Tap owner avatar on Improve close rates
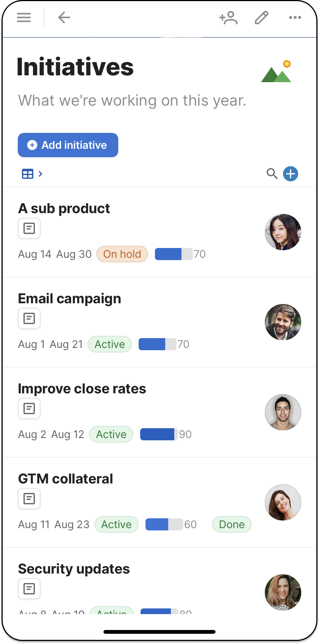 point(283,412)
